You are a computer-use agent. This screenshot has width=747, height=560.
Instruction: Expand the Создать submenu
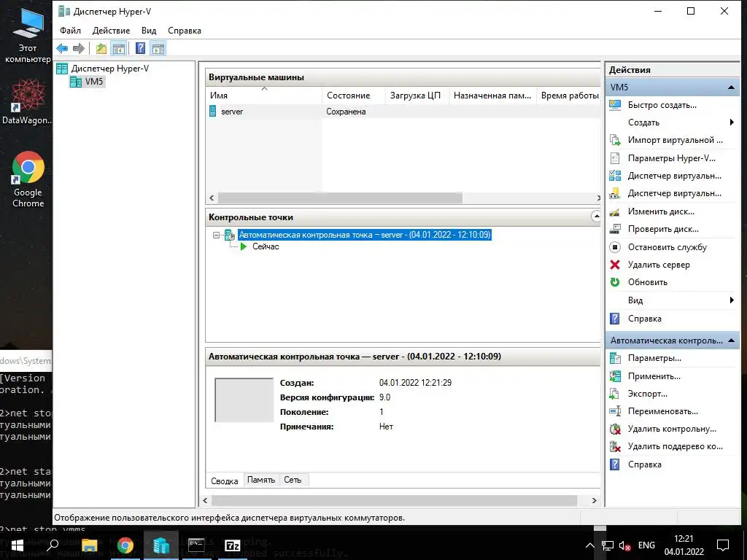[x=672, y=122]
